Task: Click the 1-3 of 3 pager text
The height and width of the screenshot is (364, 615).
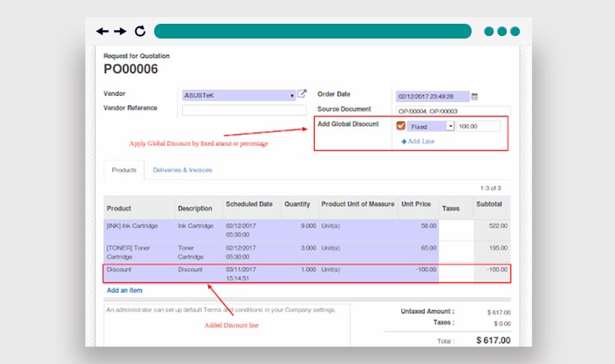Action: pyautogui.click(x=490, y=189)
